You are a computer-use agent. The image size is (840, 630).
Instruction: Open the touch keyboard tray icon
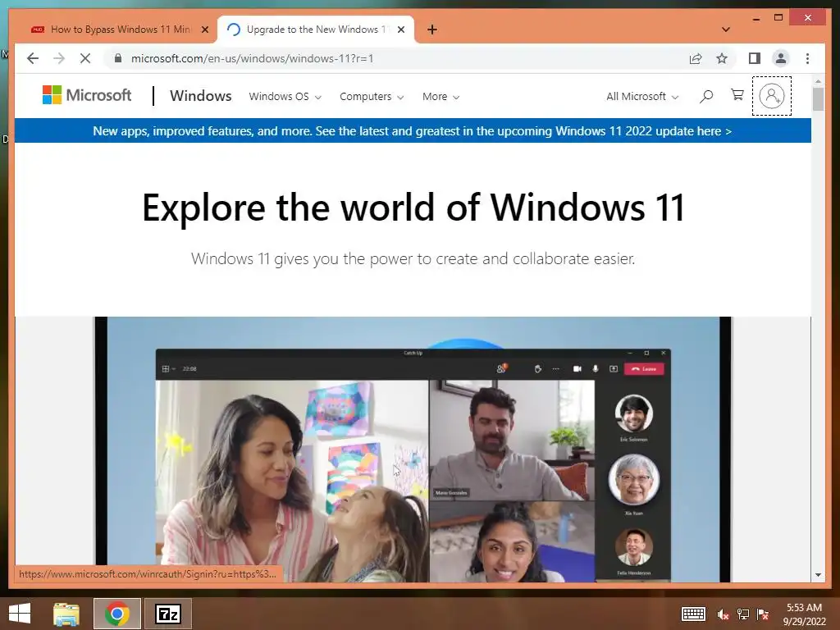click(x=693, y=614)
